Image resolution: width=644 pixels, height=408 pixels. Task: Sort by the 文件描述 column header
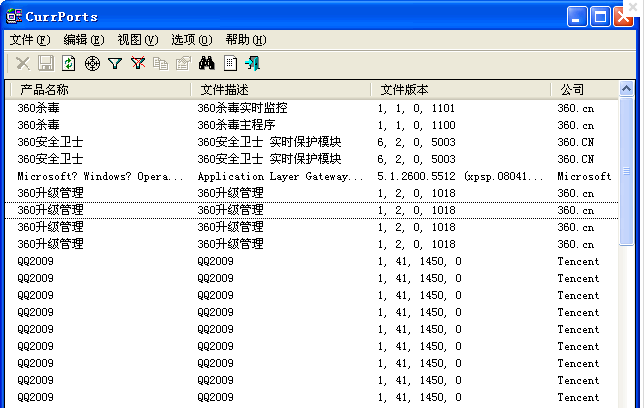[x=281, y=90]
